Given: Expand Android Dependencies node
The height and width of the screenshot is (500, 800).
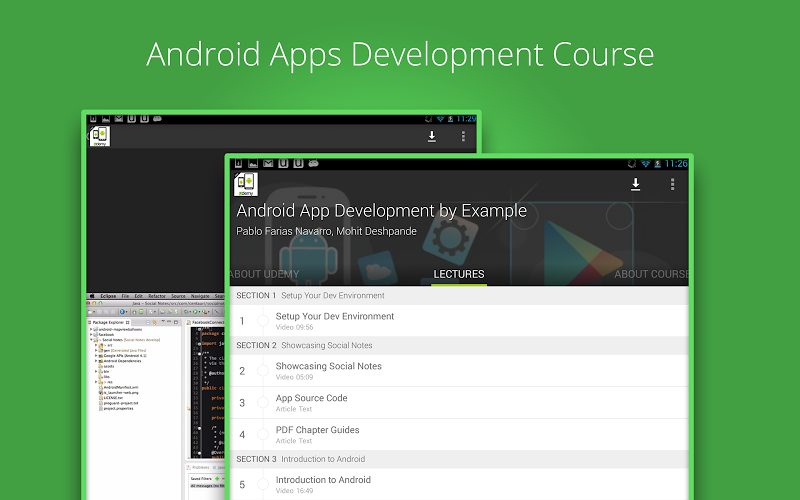Looking at the screenshot, I should (x=96, y=361).
